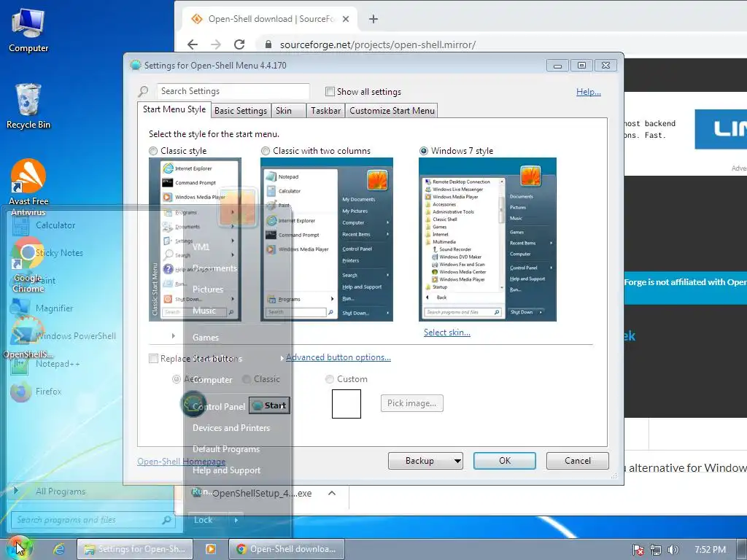Open the Recycle Bin desktop icon
Viewport: 747px width, 560px height.
28,106
